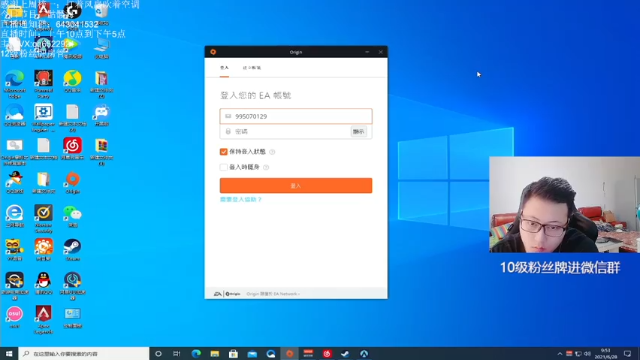Viewport: 640px width, 360px height.
Task: Open Recycle Bin desktop icon
Action: point(102,14)
